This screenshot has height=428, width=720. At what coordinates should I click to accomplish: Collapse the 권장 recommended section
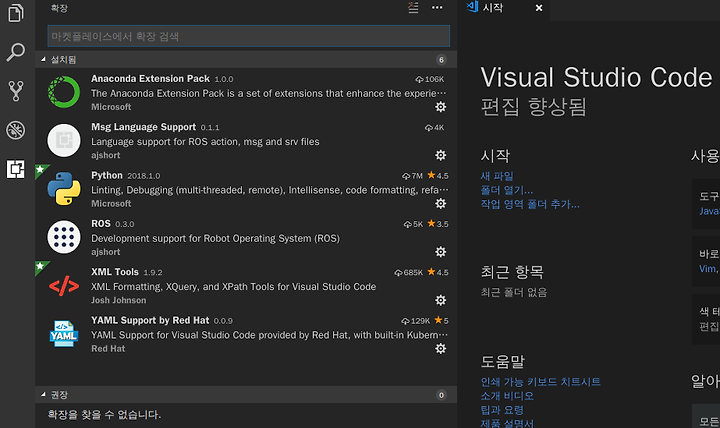43,394
